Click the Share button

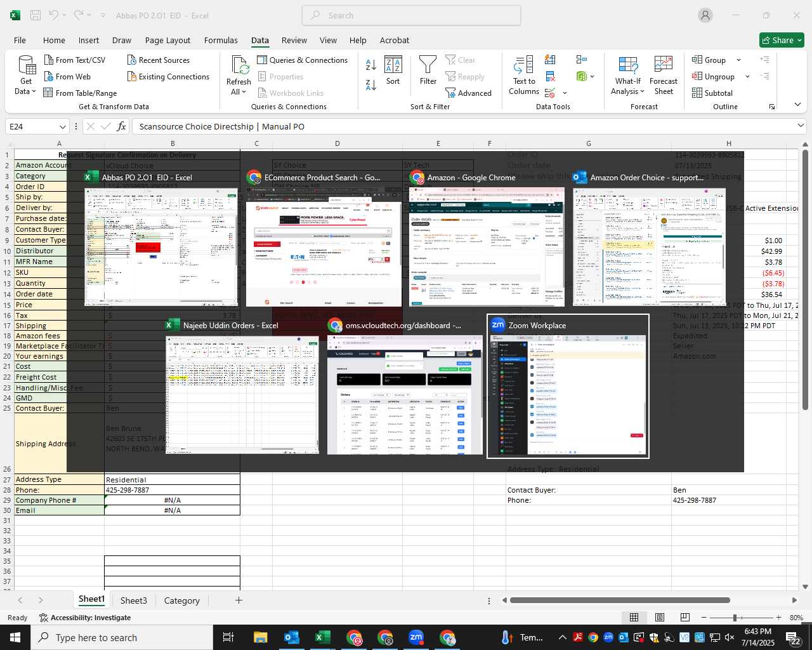(x=782, y=40)
